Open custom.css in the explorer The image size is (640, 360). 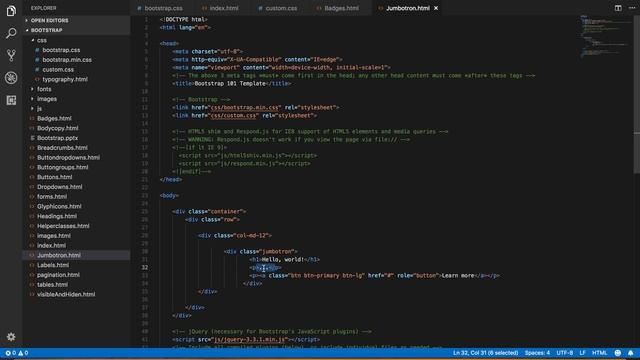click(58, 69)
